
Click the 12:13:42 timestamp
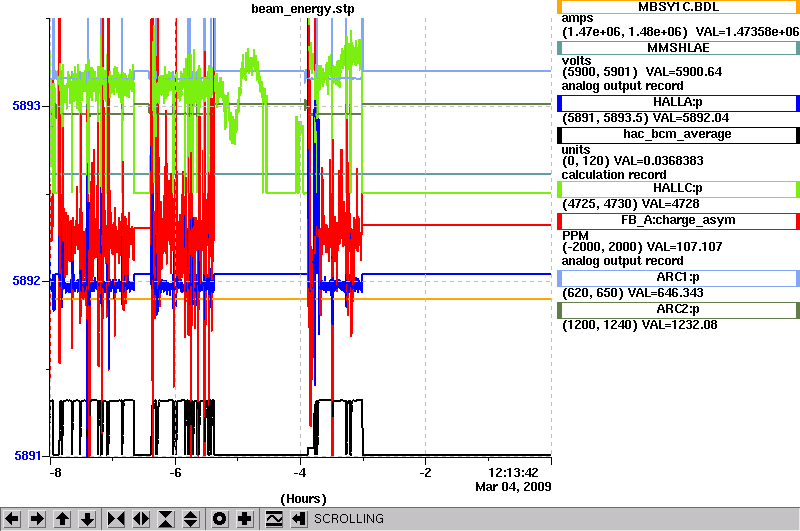click(513, 472)
